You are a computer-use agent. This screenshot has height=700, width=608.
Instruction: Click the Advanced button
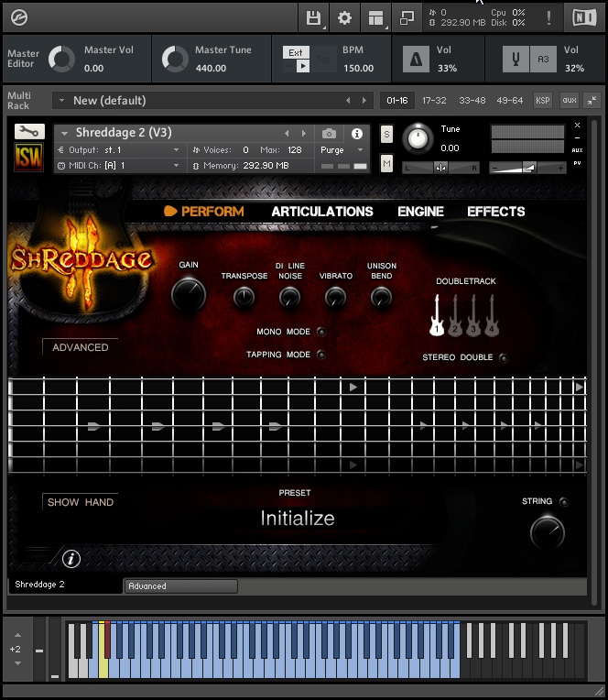point(80,347)
